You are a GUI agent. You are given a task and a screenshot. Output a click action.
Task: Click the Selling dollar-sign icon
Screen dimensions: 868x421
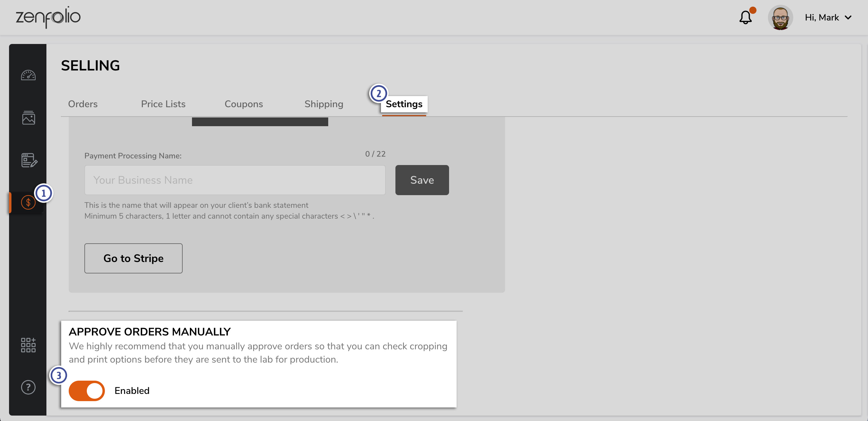[28, 202]
